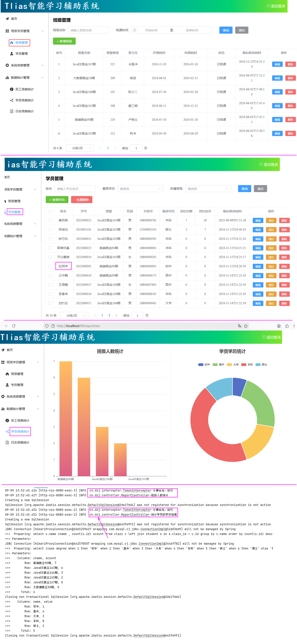The image size is (297, 644).
Task: Bookmark page with the star icon
Action: tap(246, 326)
